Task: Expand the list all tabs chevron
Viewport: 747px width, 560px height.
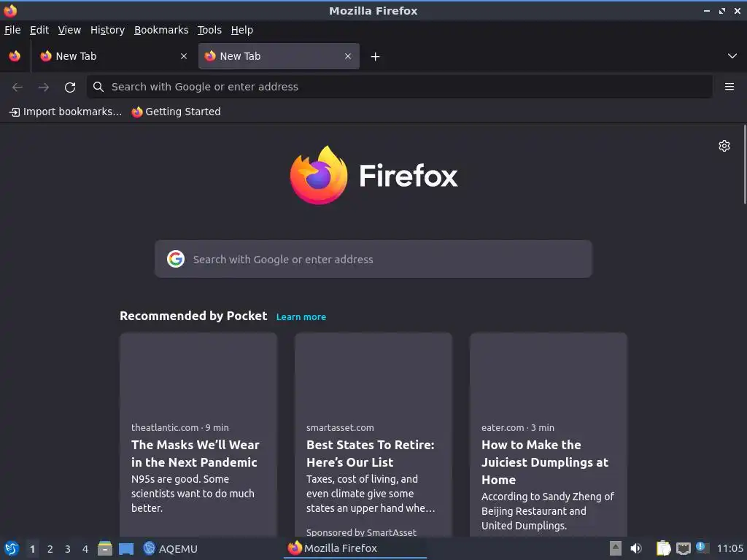Action: coord(732,56)
